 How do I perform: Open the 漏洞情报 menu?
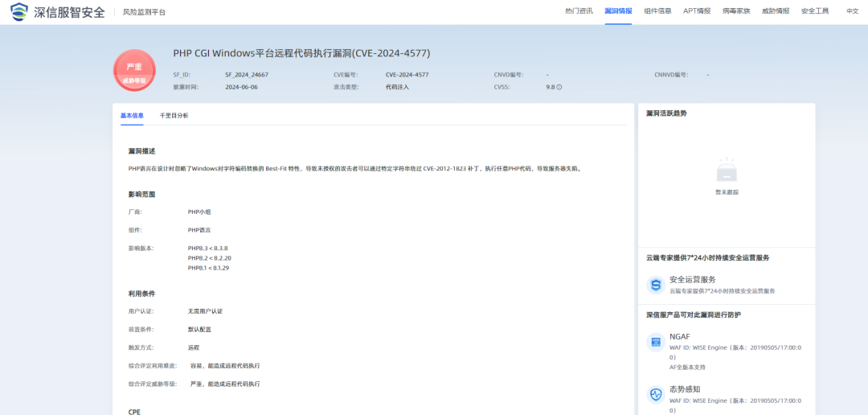(618, 11)
